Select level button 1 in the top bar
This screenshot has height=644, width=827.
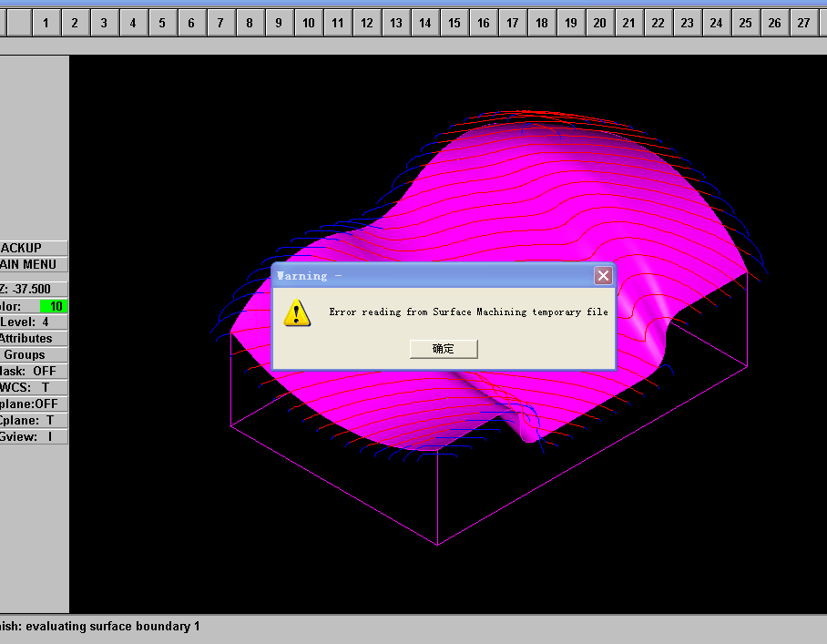(46, 23)
